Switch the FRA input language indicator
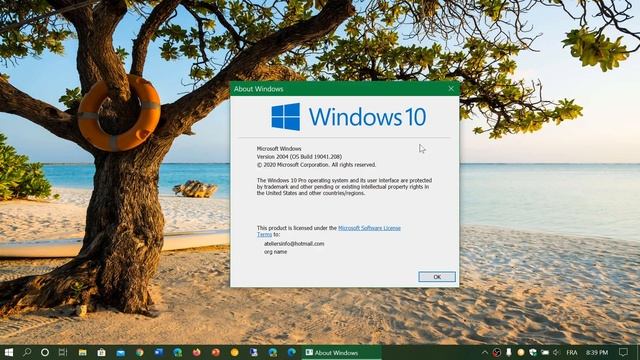This screenshot has height=360, width=640. click(x=572, y=352)
